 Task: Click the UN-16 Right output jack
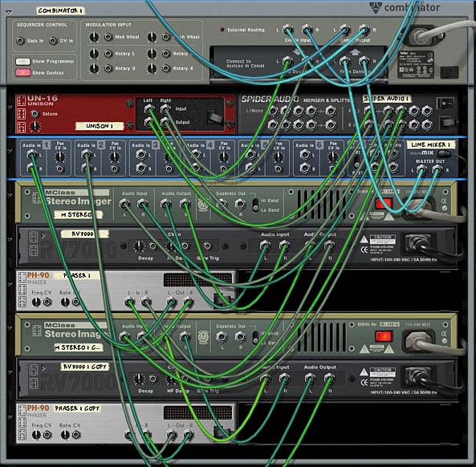165,122
